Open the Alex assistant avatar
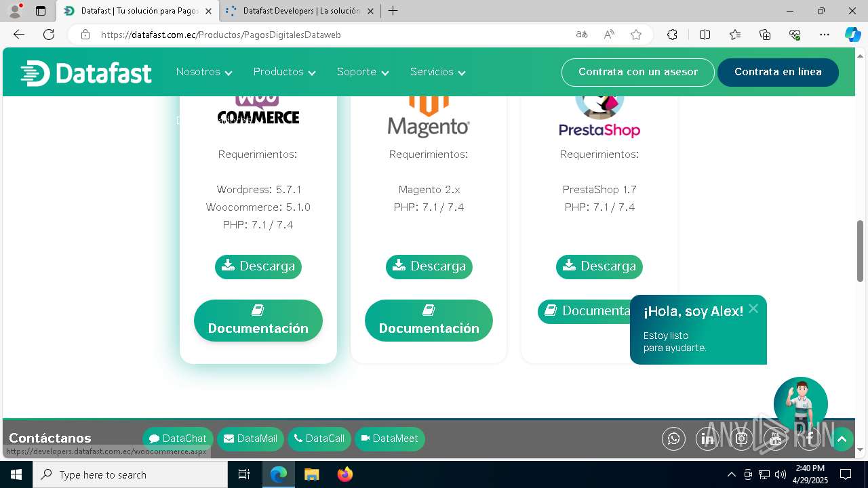The width and height of the screenshot is (868, 488). [x=800, y=405]
